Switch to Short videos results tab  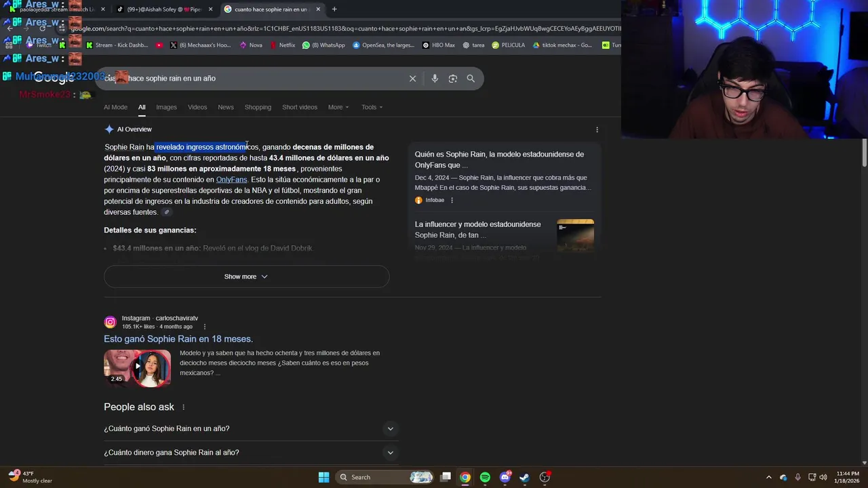[x=300, y=107]
